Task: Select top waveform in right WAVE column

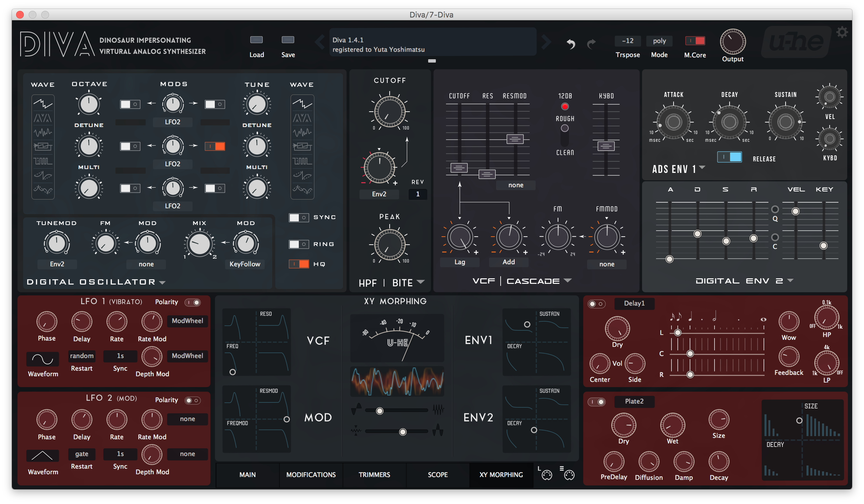Action: tap(302, 104)
